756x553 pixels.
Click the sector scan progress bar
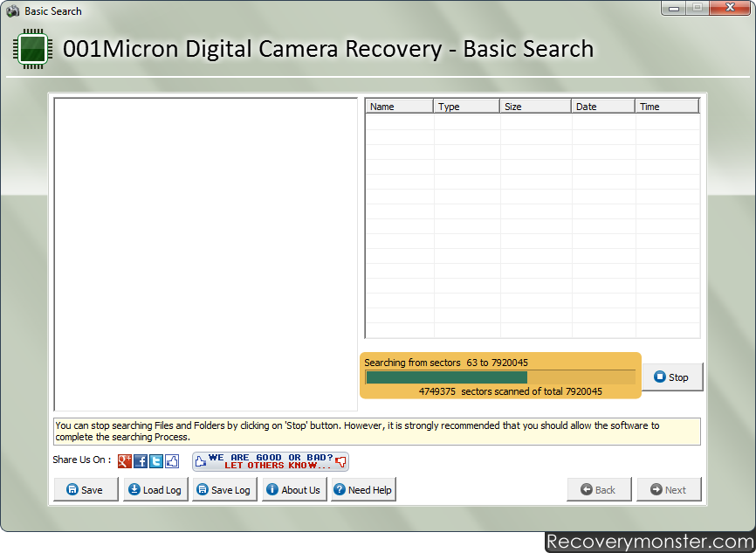tap(500, 377)
